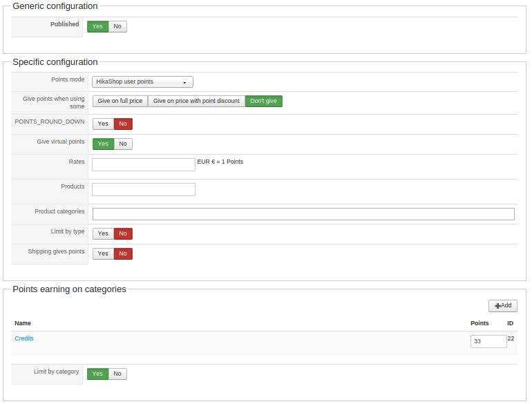Select the Don't give option
This screenshot has height=404, width=532.
click(x=263, y=101)
